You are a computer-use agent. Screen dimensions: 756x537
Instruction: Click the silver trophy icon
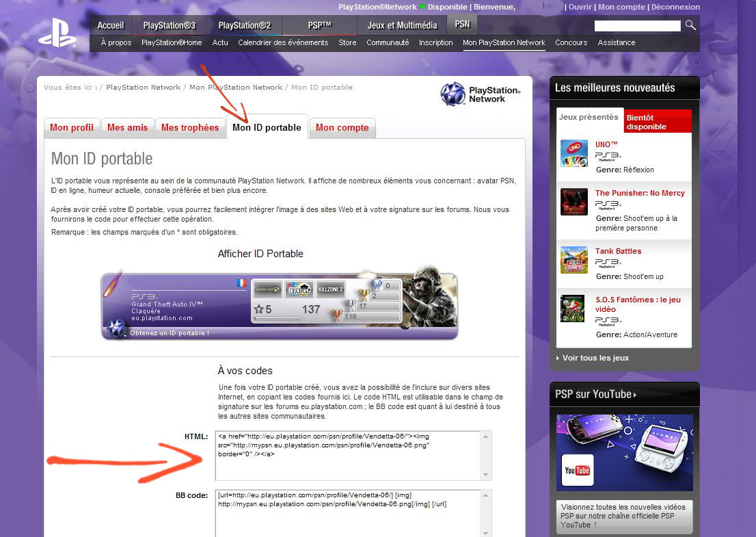pos(351,305)
